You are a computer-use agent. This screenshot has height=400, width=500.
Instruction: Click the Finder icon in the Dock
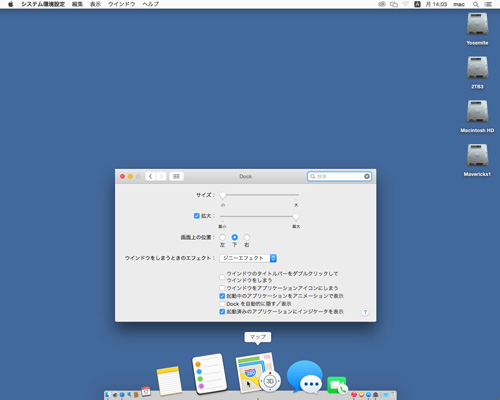(x=107, y=395)
